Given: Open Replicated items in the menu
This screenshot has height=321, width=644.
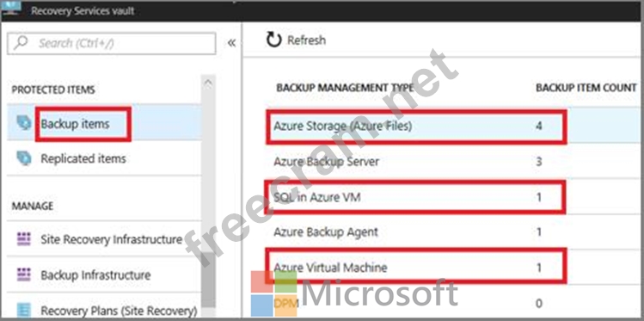Looking at the screenshot, I should (104, 158).
